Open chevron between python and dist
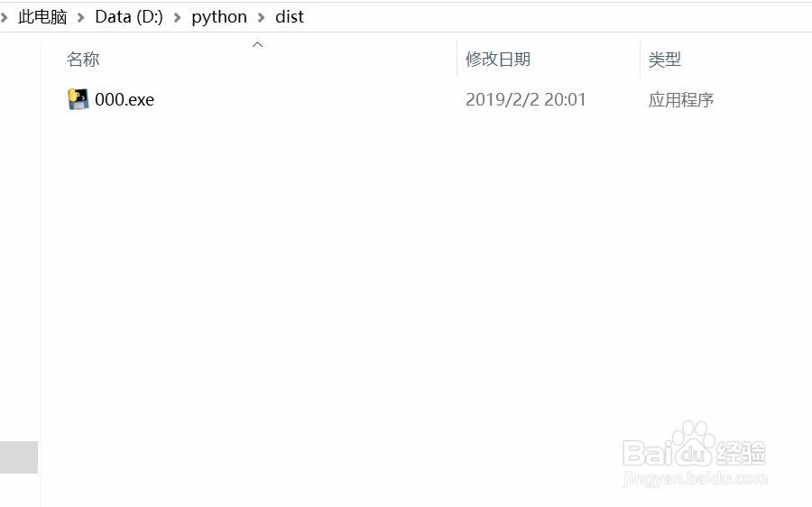Viewport: 812px width, 507px height. click(x=262, y=17)
